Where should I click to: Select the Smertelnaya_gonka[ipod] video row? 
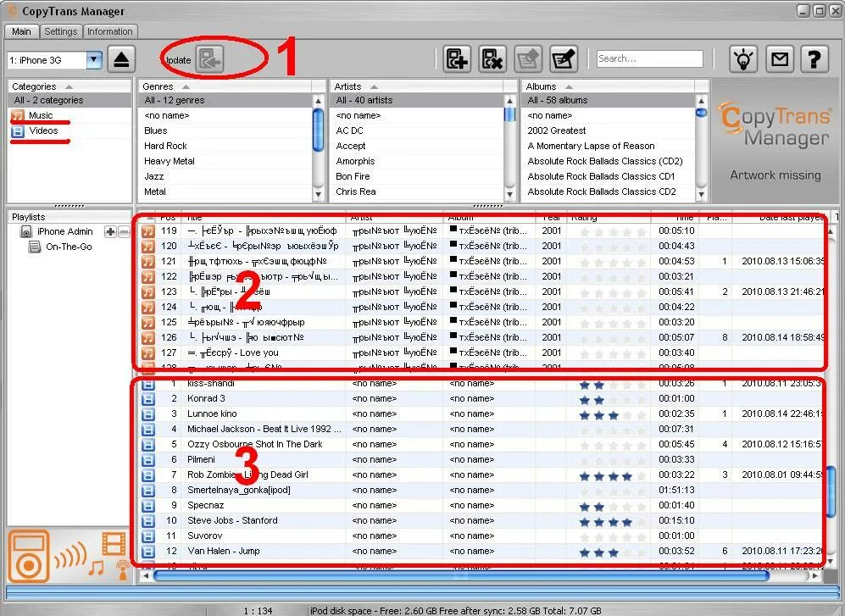tap(481, 491)
